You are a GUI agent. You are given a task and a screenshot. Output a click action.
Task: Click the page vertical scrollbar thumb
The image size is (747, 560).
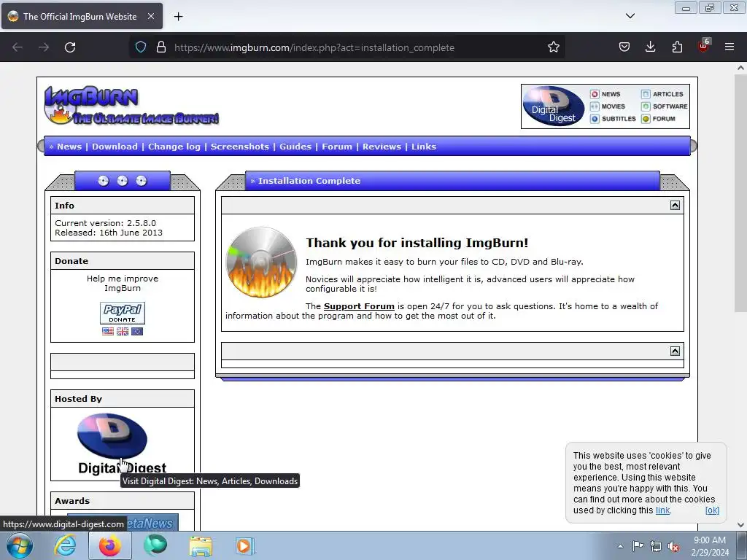point(740,192)
